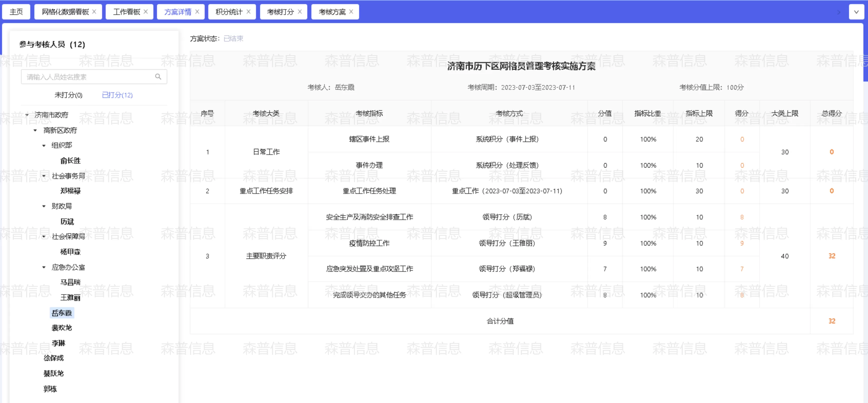Select 王雅丽 in the tree
Screen dimensions: 868x403
(71, 298)
